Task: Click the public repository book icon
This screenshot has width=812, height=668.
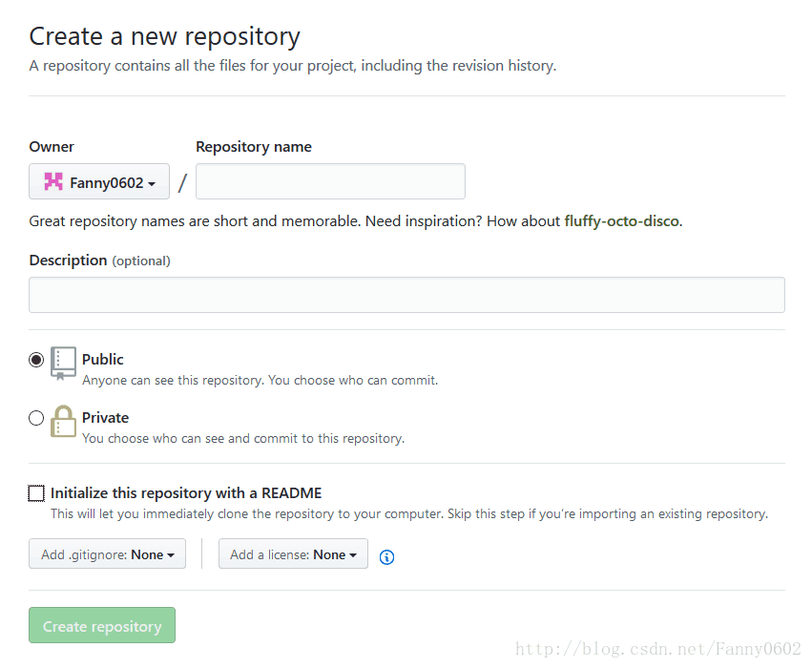Action: pos(63,364)
